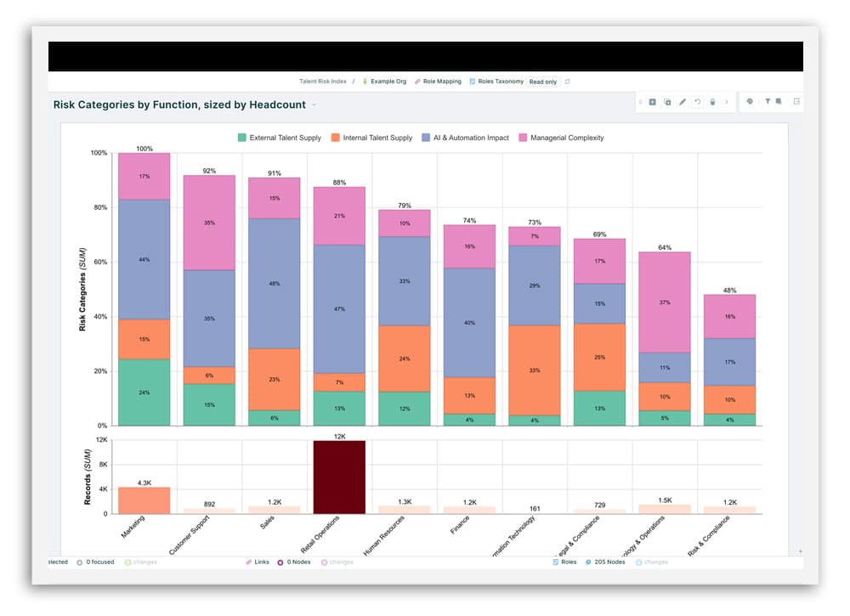Screen dimensions: 850x616
Task: Expand the collapsed chevron left of the toolbar
Action: [x=640, y=101]
